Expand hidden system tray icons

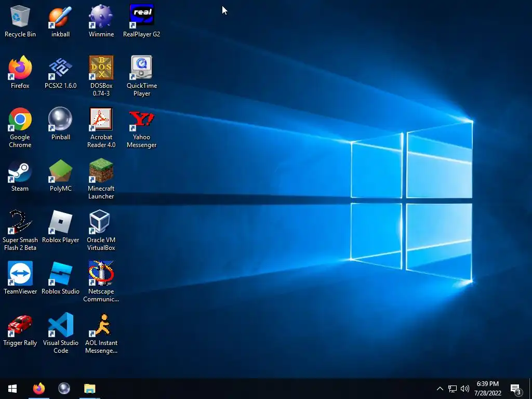pos(440,389)
